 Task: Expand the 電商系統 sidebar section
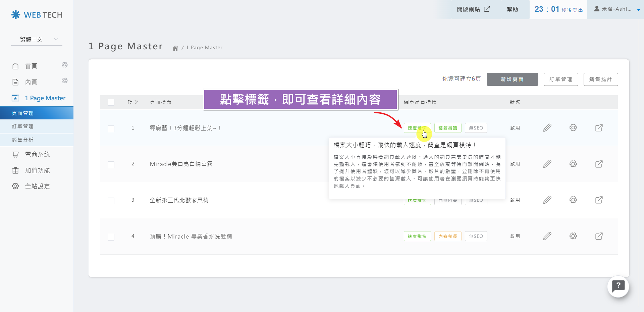point(37,154)
